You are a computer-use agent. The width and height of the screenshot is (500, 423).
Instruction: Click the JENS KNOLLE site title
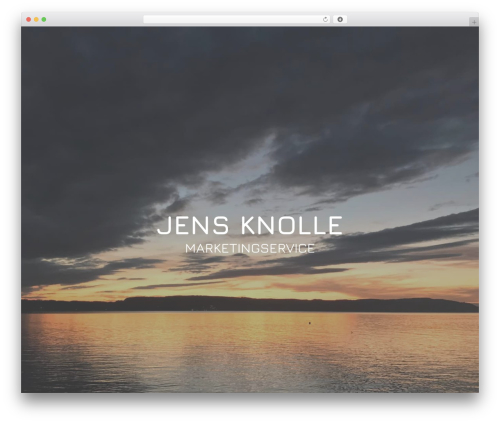click(x=250, y=225)
